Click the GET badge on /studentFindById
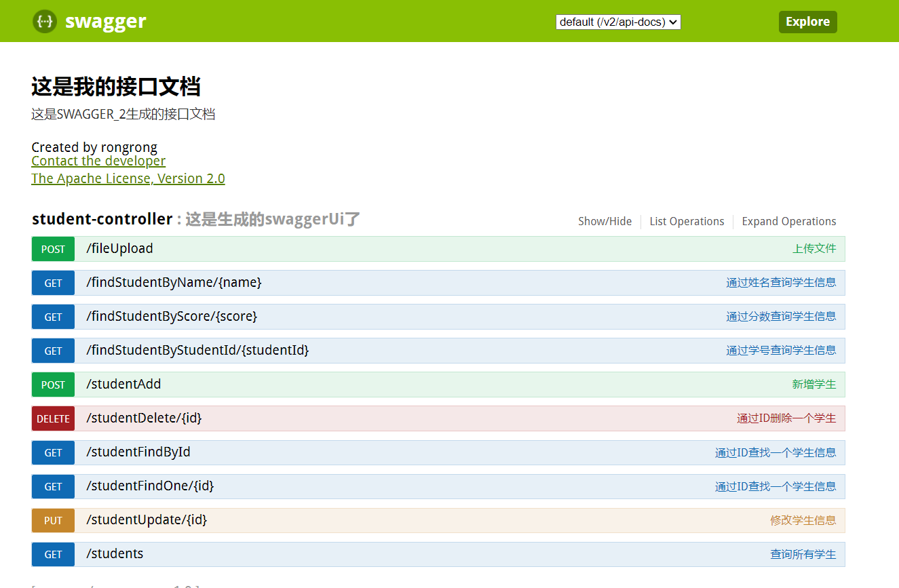The width and height of the screenshot is (899, 588). (53, 452)
